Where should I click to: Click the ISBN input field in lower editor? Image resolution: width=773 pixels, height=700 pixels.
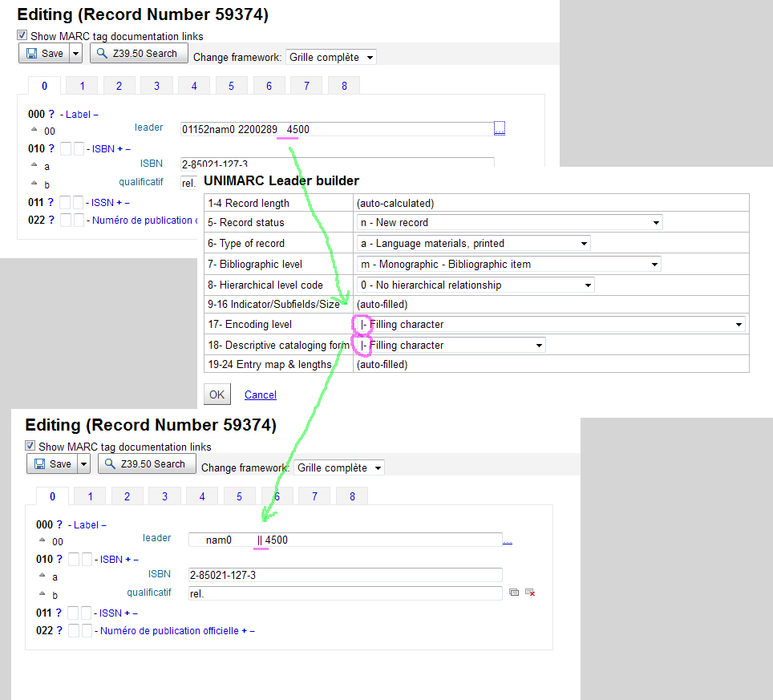pos(345,575)
